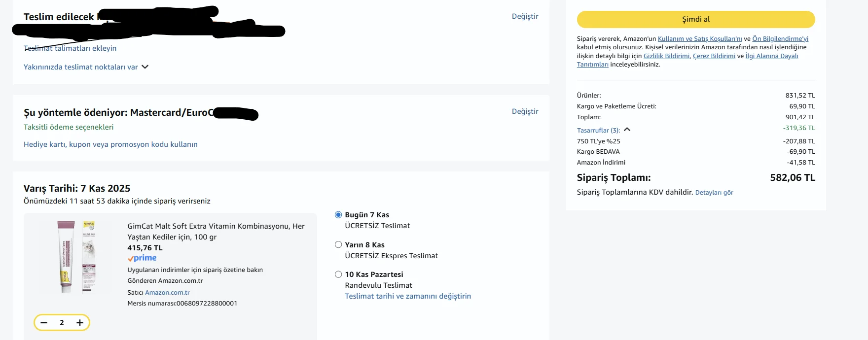Click the Prime logo badge
The height and width of the screenshot is (340, 868).
point(142,258)
